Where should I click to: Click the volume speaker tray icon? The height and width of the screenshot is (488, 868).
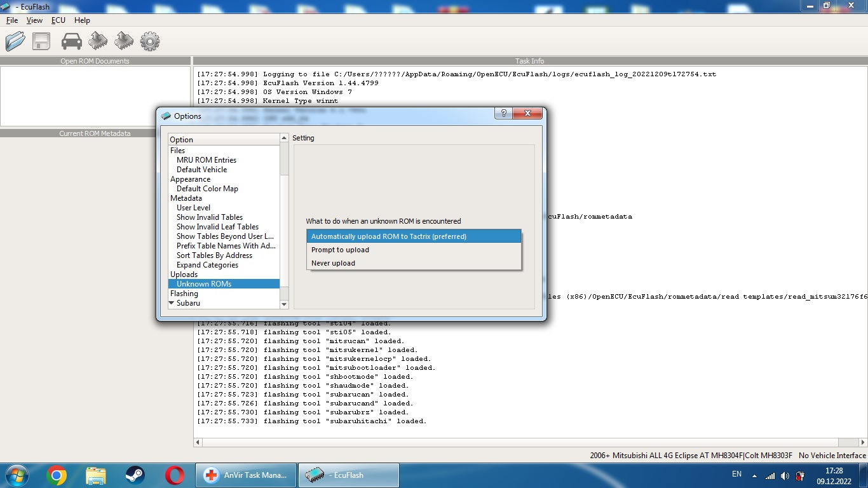click(x=785, y=476)
